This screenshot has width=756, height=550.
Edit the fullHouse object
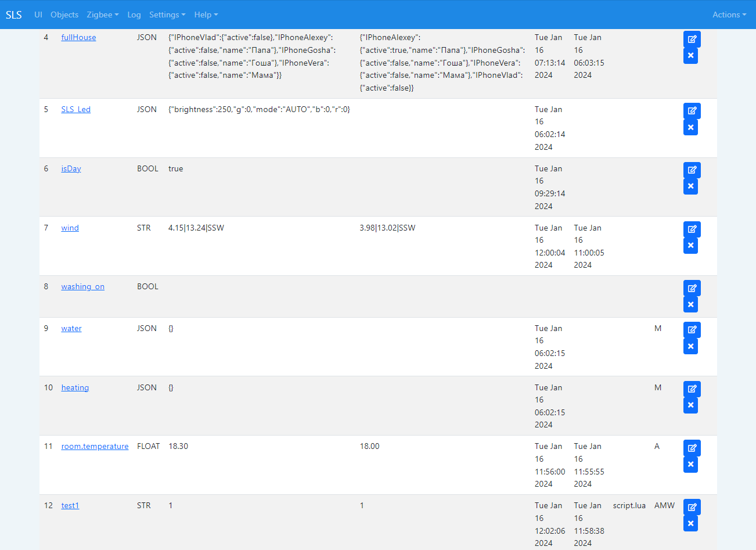[x=692, y=39]
